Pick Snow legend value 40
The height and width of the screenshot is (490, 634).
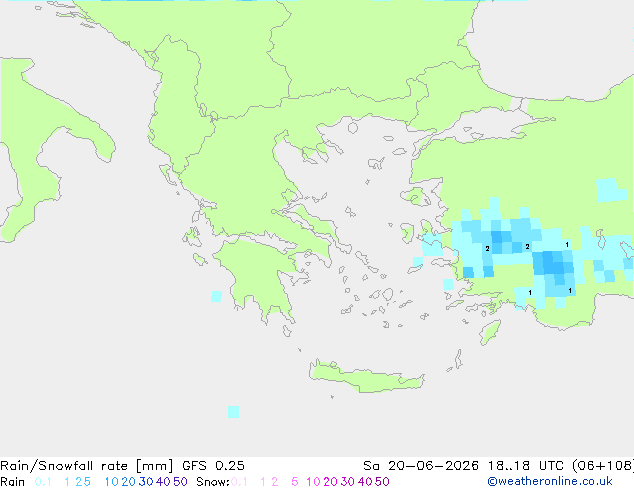click(365, 482)
